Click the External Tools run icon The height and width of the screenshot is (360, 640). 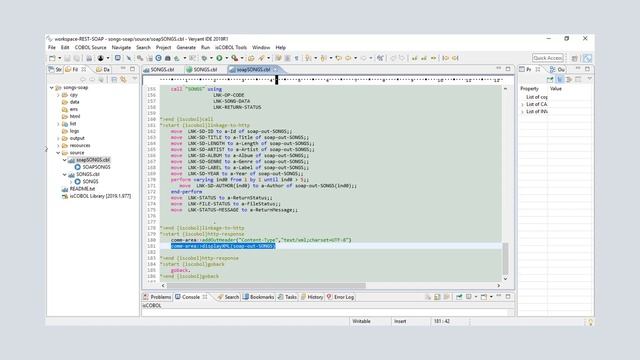coord(235,58)
